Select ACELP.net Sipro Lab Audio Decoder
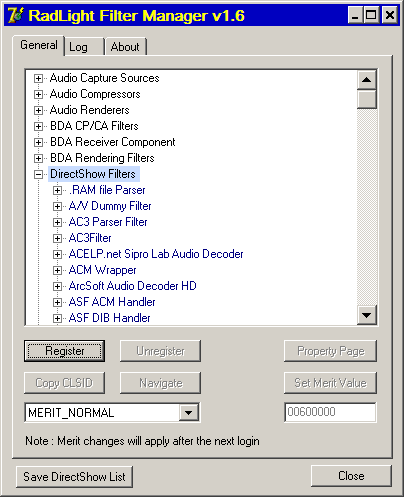Screen dimensions: 404x497 click(x=156, y=254)
